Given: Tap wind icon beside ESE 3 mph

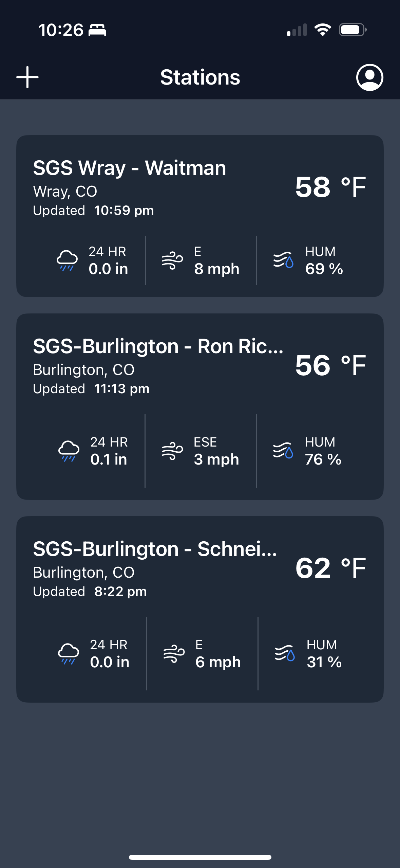Looking at the screenshot, I should pyautogui.click(x=172, y=451).
